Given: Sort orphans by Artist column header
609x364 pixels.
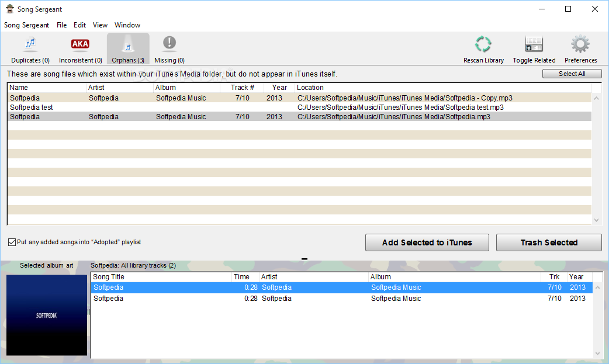Looking at the screenshot, I should (x=120, y=88).
